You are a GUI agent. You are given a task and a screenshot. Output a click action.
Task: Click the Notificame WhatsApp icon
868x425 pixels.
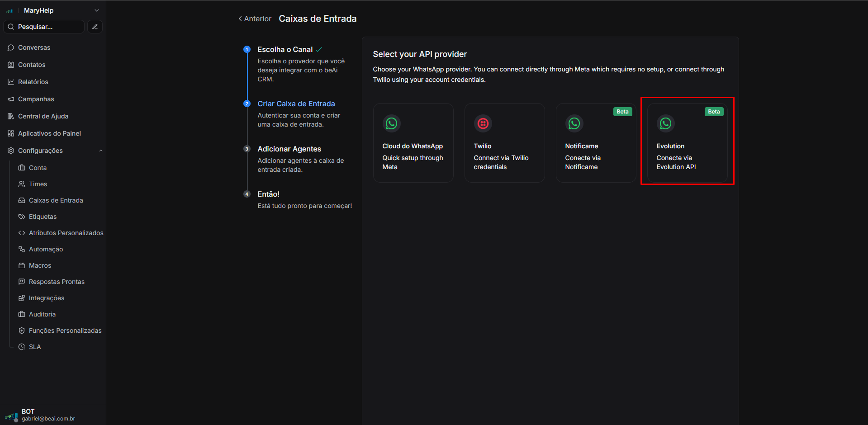point(574,123)
